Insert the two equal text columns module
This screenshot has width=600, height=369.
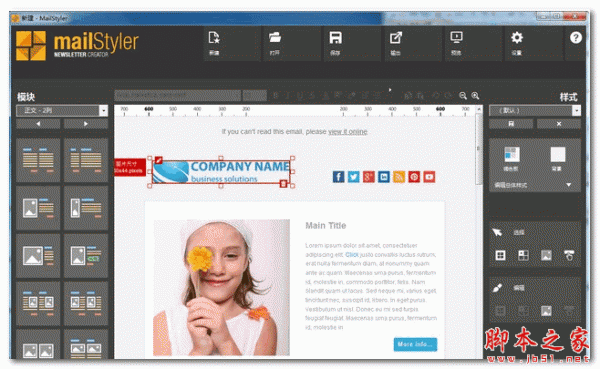coord(38,160)
